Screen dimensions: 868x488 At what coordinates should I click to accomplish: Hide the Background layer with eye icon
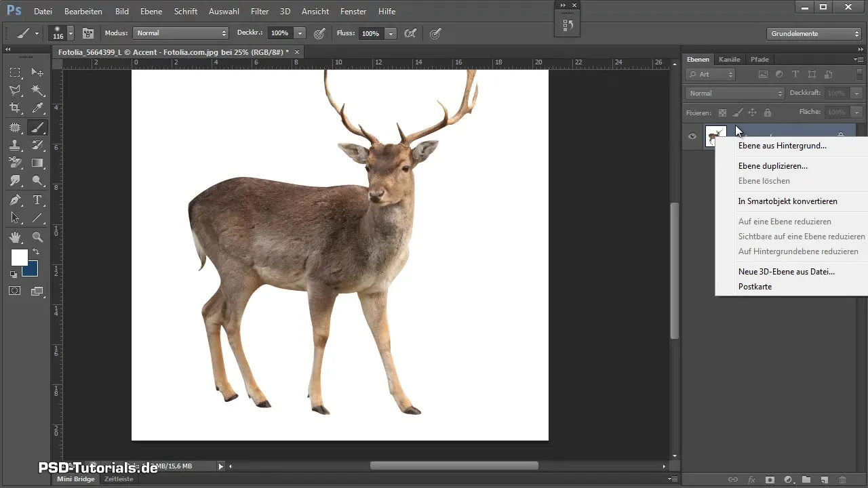click(x=692, y=136)
